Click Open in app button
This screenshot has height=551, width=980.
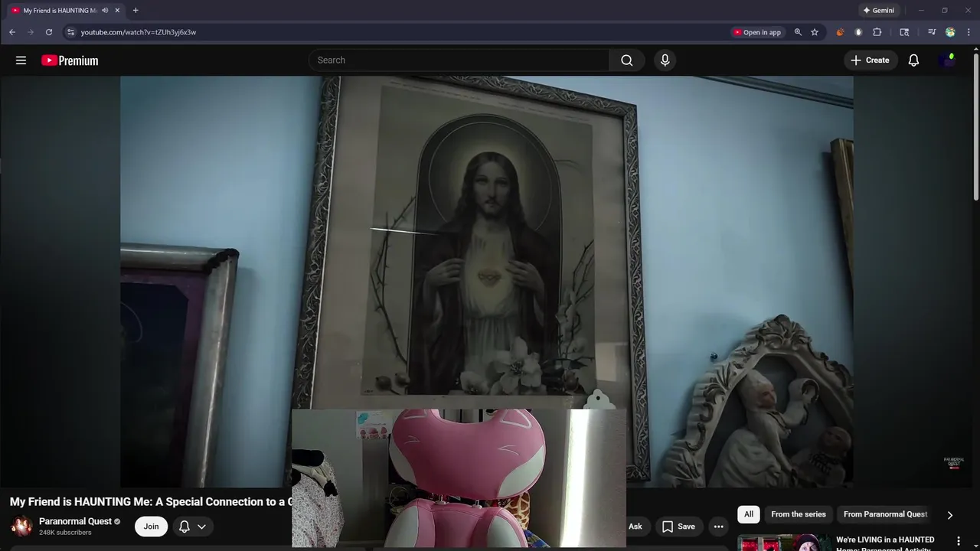757,32
